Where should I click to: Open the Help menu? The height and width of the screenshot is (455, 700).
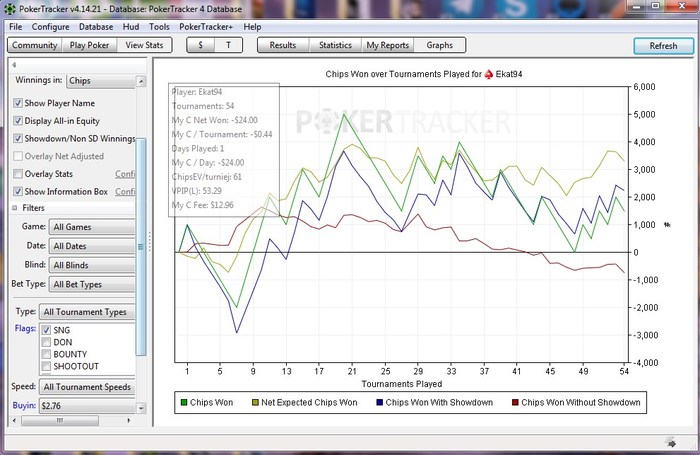click(252, 27)
